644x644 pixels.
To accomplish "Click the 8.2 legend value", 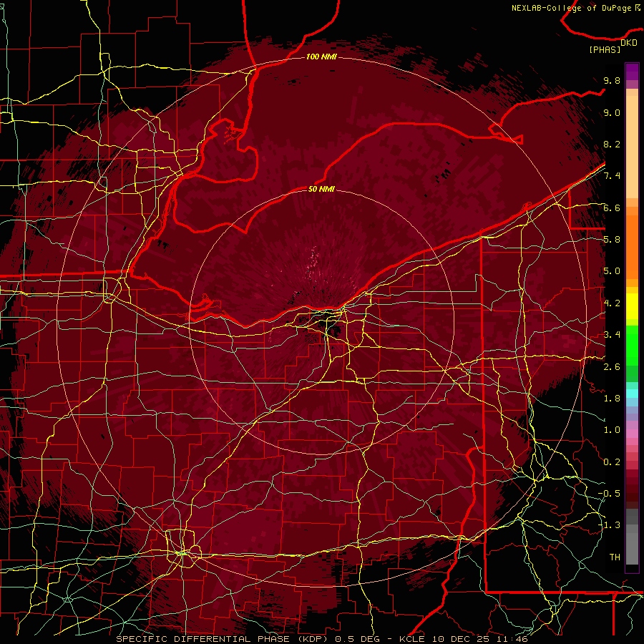I will tap(612, 144).
